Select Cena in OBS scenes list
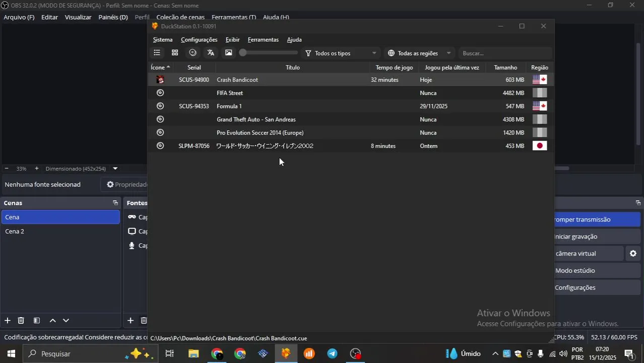This screenshot has height=363, width=644. point(60,217)
